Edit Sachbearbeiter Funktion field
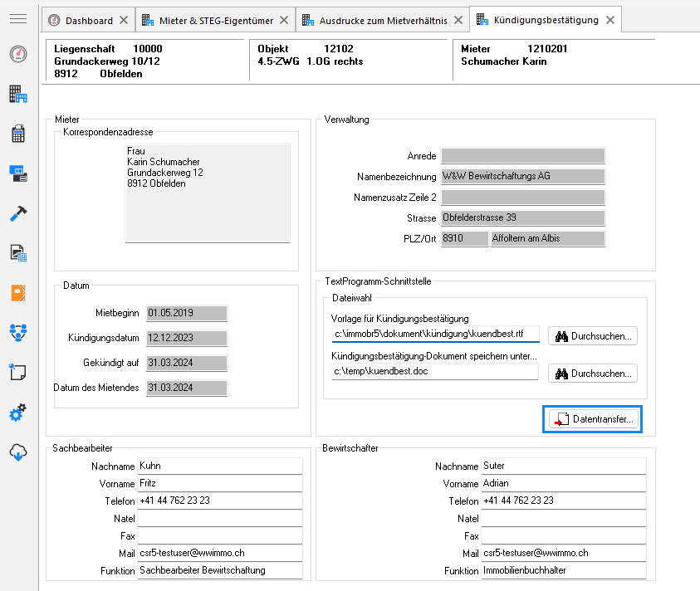The image size is (700, 591). click(x=220, y=570)
